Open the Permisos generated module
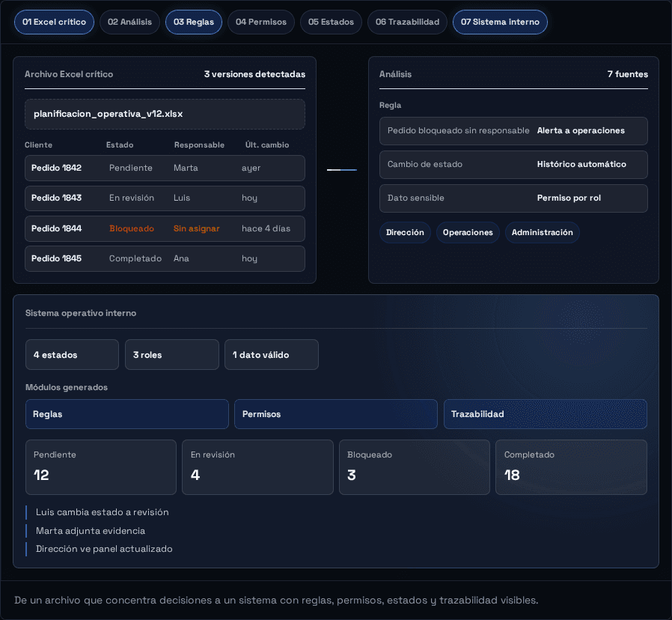This screenshot has height=620, width=672. tap(336, 414)
